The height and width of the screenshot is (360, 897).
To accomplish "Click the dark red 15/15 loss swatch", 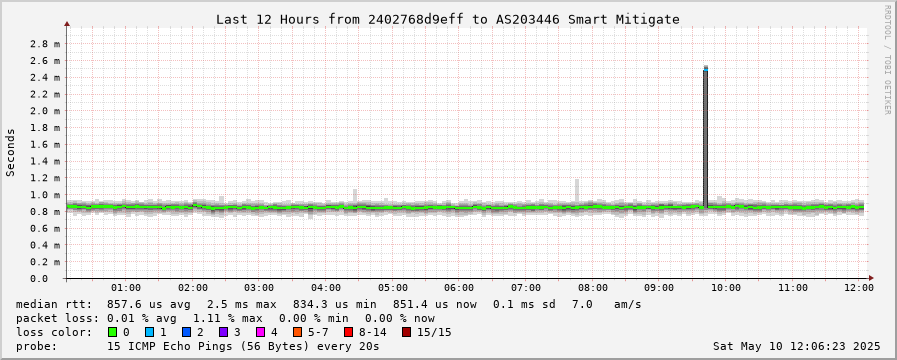I will pyautogui.click(x=406, y=332).
